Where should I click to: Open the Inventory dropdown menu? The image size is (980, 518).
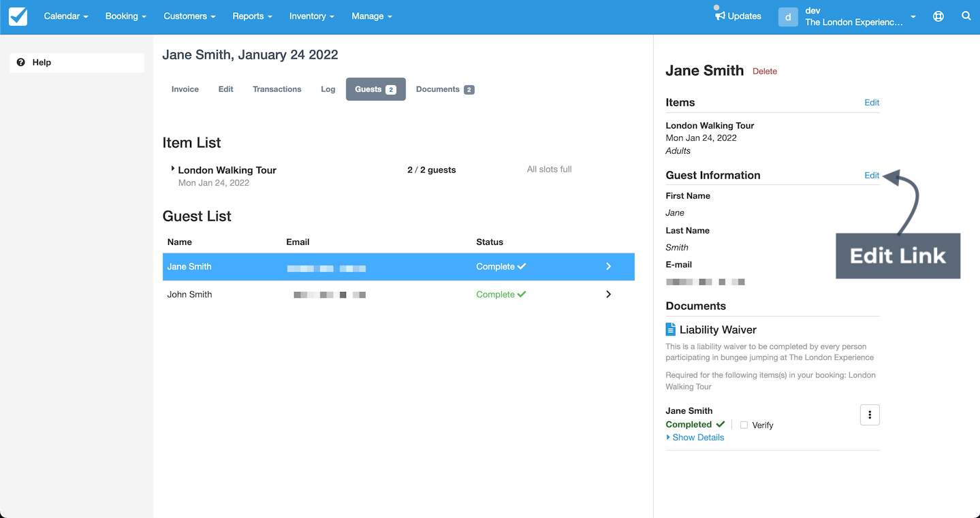tap(311, 16)
